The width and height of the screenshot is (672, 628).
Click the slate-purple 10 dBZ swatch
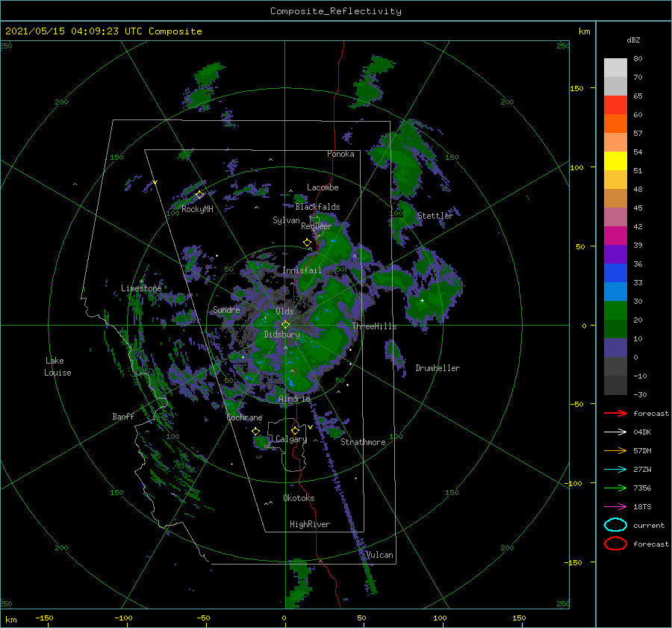click(x=615, y=348)
